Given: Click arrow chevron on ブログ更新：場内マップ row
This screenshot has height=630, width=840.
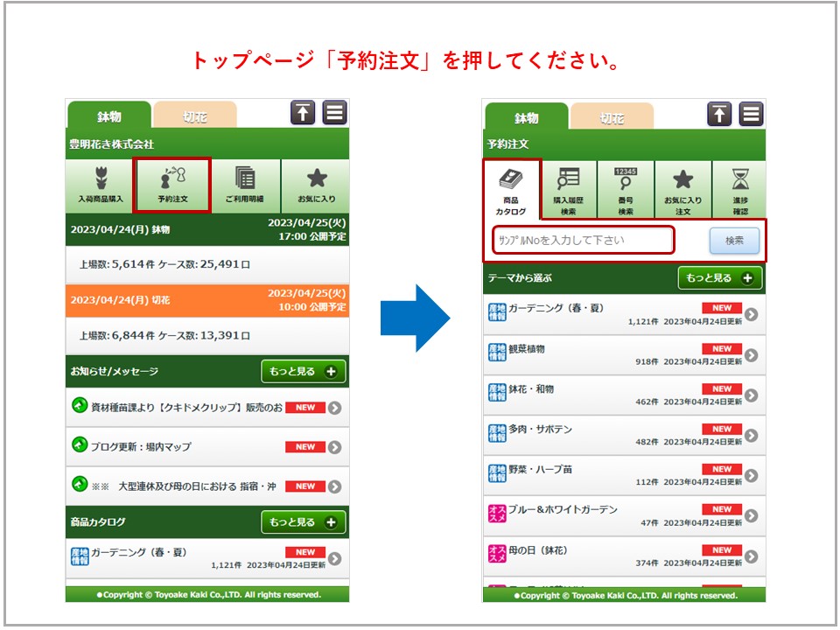Looking at the screenshot, I should coord(334,447).
